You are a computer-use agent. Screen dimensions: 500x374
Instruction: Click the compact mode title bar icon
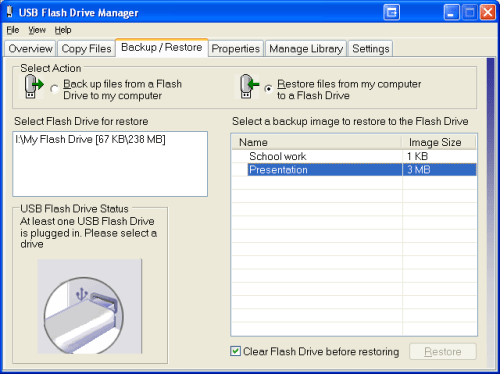coord(391,13)
